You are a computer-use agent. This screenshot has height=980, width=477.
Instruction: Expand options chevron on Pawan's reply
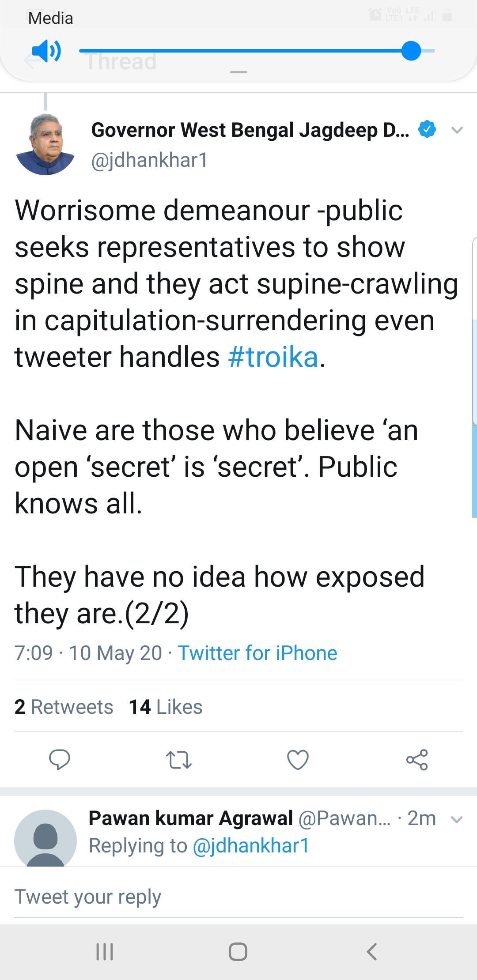pyautogui.click(x=456, y=820)
